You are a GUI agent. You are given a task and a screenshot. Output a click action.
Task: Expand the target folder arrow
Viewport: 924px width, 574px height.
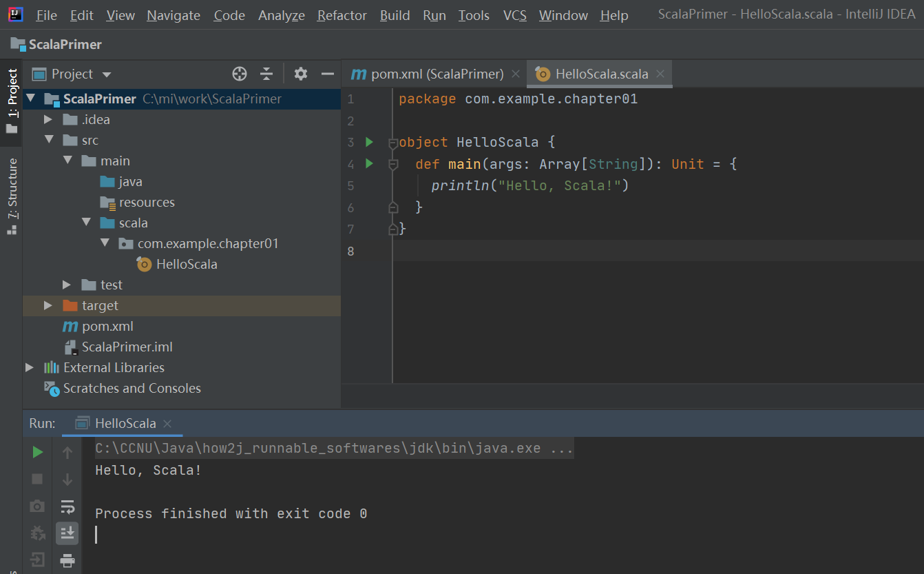pyautogui.click(x=48, y=305)
